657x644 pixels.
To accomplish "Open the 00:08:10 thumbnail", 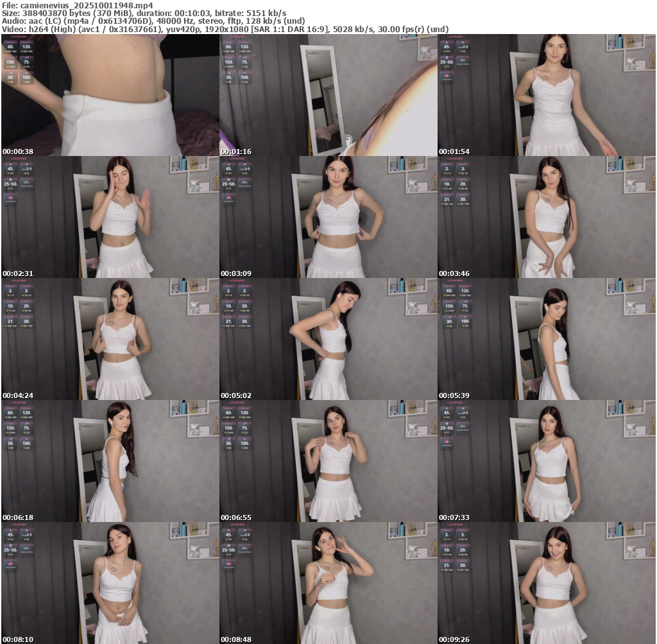I will [110, 583].
